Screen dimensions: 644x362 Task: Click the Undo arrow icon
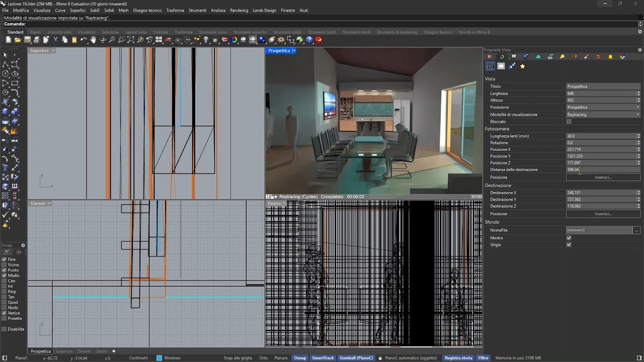(84, 40)
